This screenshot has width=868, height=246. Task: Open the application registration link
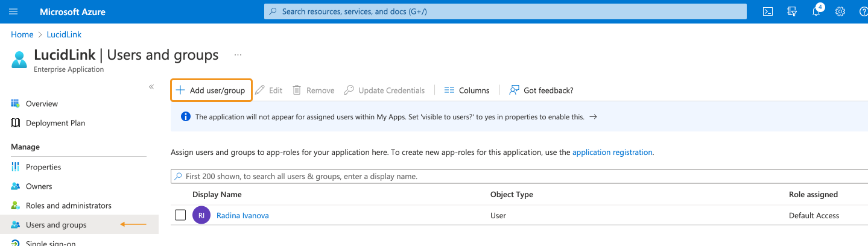click(612, 153)
